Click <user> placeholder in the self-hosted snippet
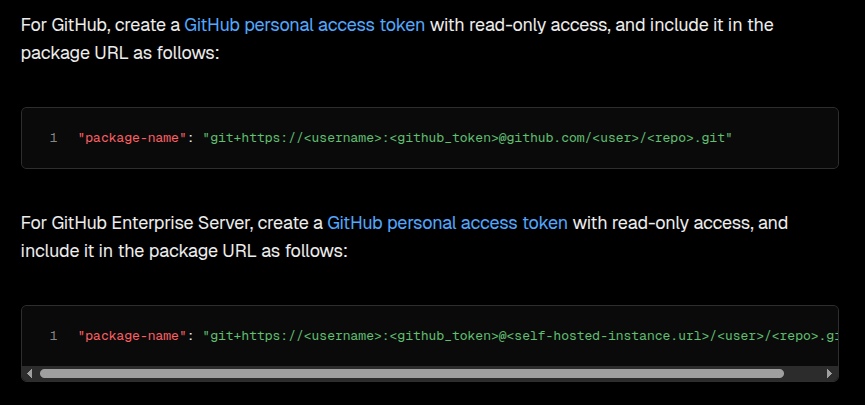Image resolution: width=865 pixels, height=405 pixels. click(x=740, y=336)
